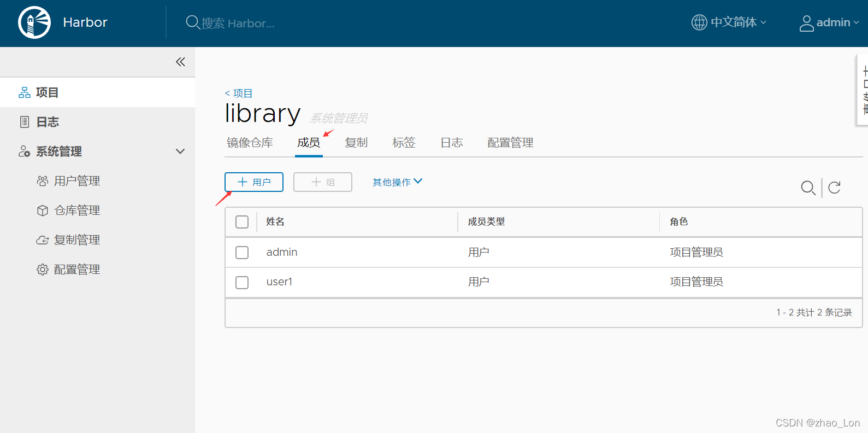Open the 标签 tab

(404, 143)
